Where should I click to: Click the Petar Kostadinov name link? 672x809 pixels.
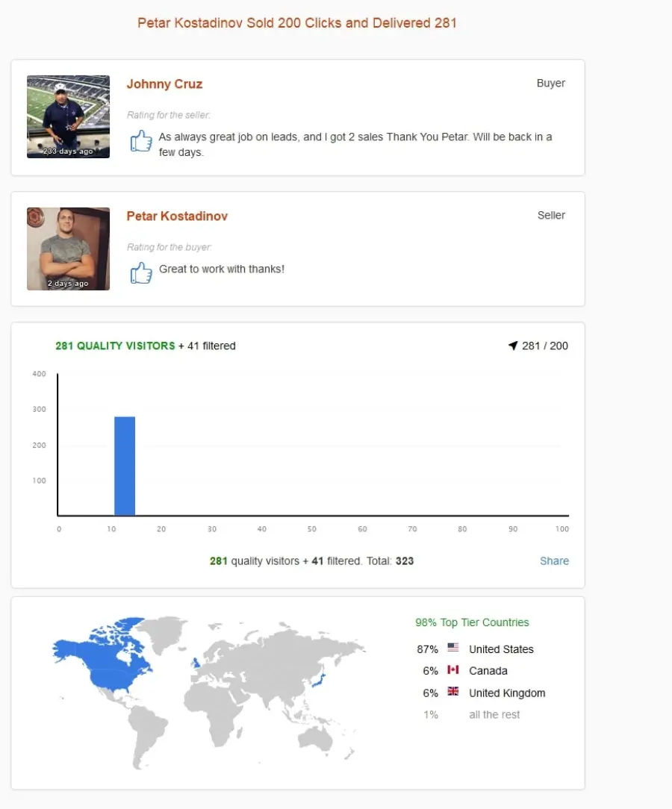177,216
